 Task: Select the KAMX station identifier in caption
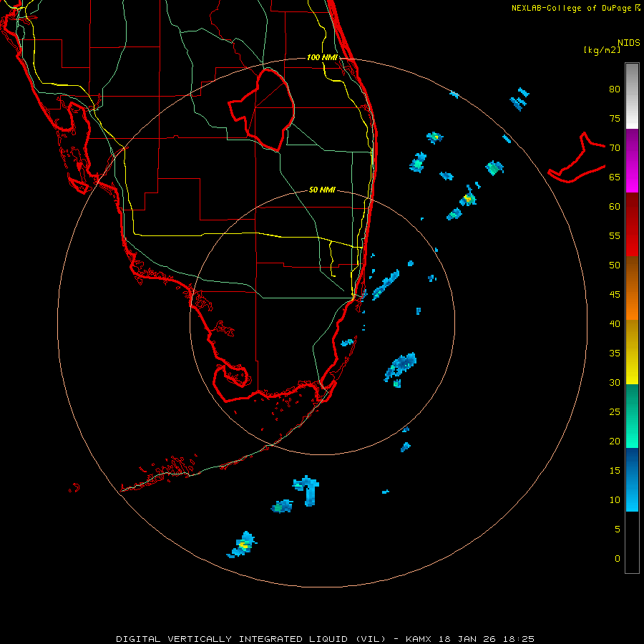tap(418, 639)
